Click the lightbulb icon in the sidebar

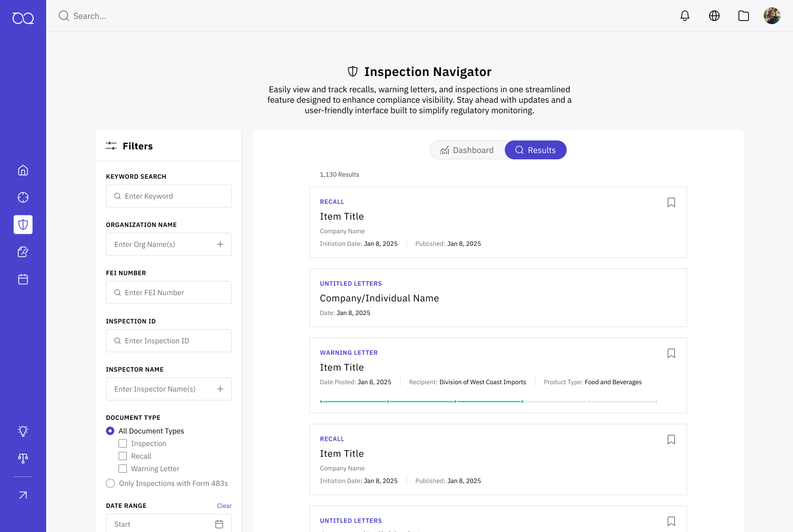pos(23,430)
